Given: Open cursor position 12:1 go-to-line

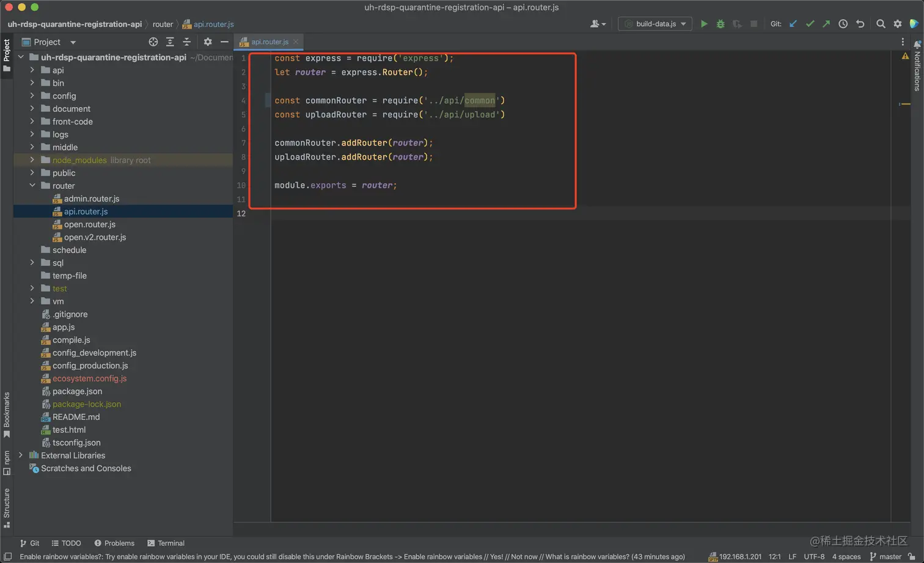Looking at the screenshot, I should (774, 556).
